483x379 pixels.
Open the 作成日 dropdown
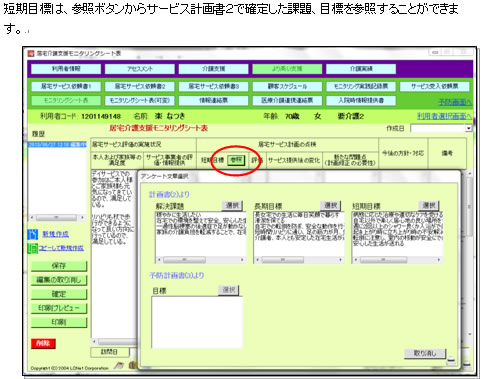[x=468, y=129]
